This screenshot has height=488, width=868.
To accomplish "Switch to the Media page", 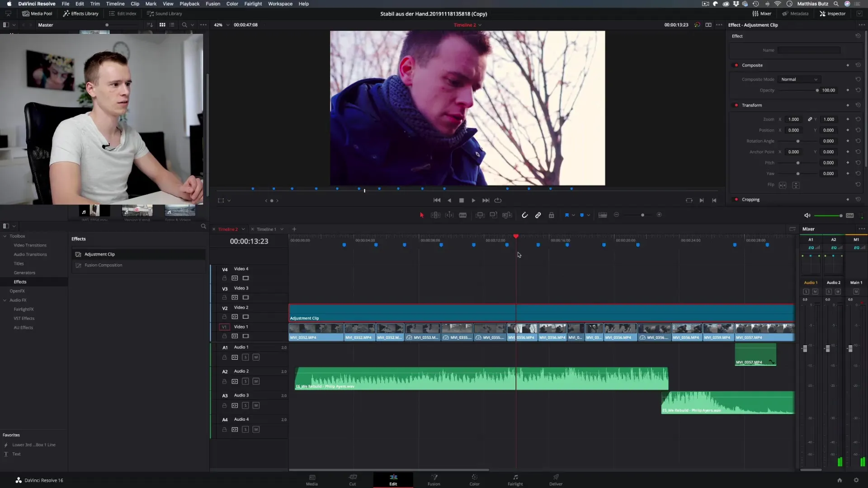I will [312, 480].
